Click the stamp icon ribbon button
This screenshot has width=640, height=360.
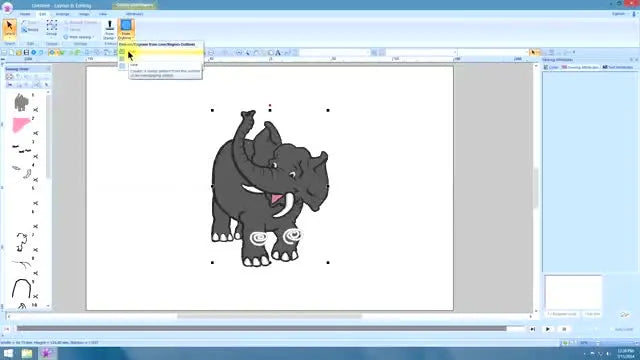(x=109, y=29)
